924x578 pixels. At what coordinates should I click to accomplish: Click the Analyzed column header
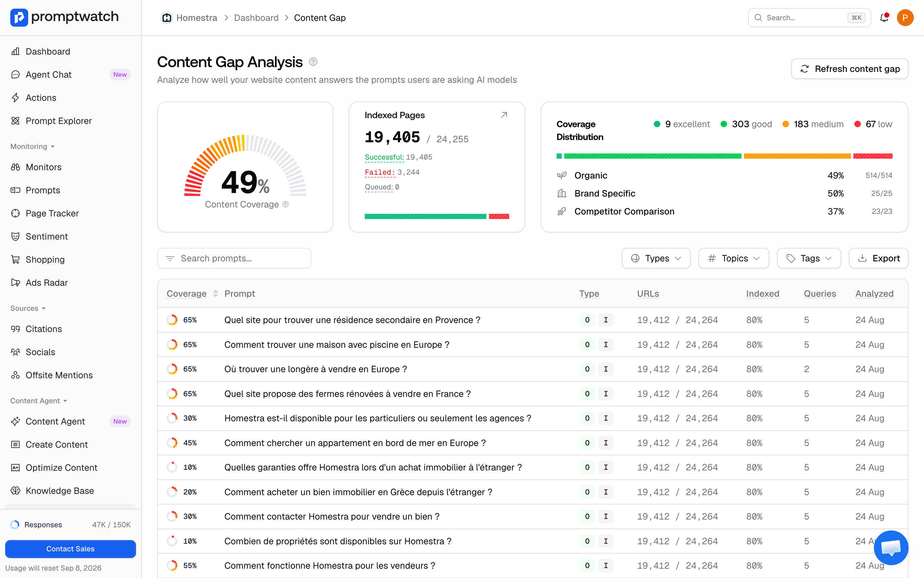[x=874, y=293]
